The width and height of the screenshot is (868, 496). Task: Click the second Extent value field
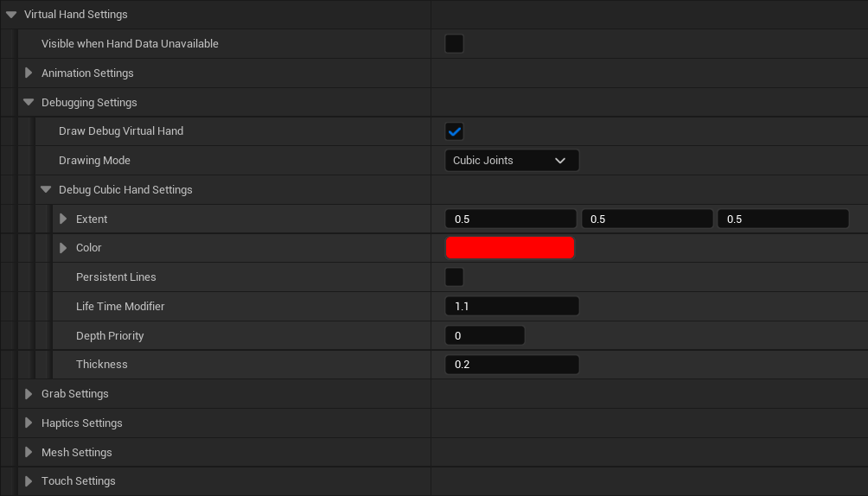pos(648,219)
